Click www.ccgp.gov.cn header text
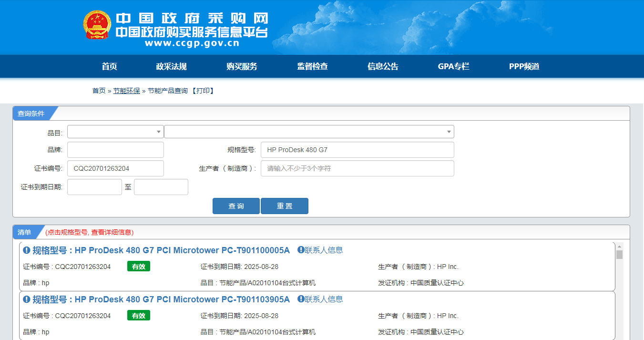This screenshot has height=340, width=644. pos(192,43)
